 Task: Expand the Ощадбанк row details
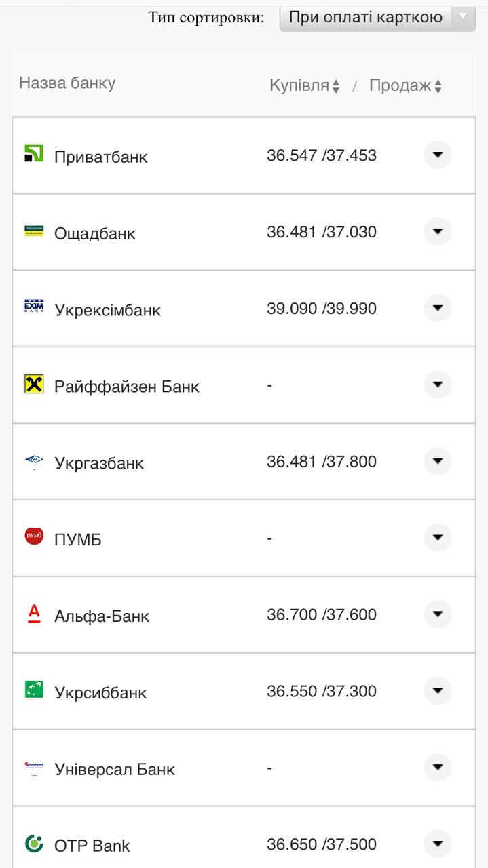coord(438,232)
